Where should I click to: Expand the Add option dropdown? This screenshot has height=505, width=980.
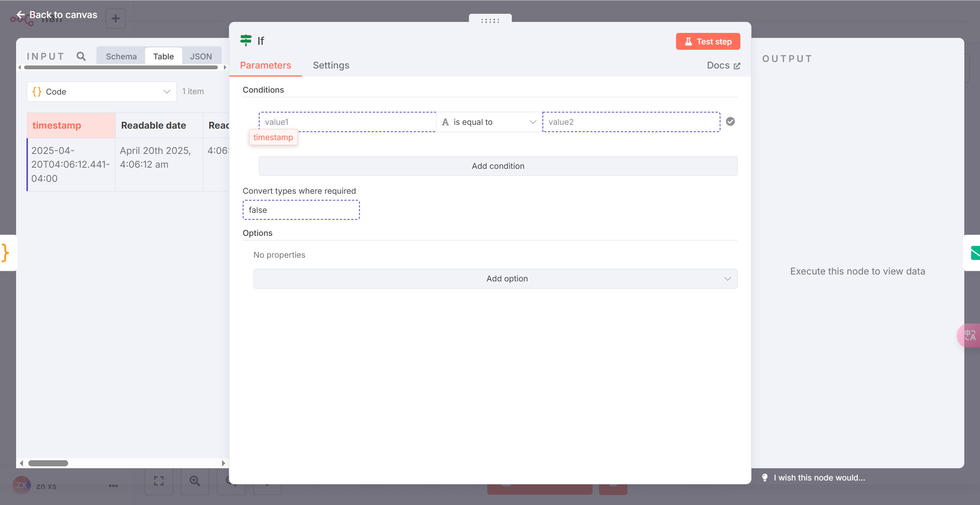coord(495,278)
